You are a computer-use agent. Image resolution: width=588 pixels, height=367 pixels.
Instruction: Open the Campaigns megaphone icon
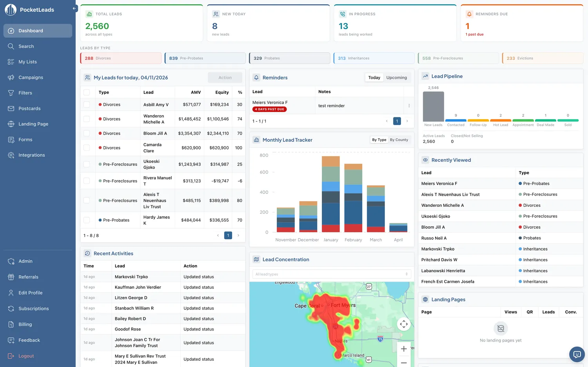tap(11, 78)
